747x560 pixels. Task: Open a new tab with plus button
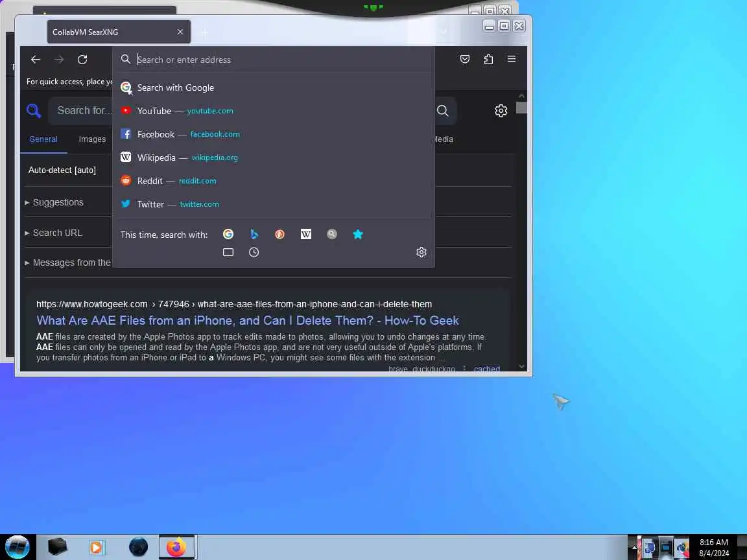204,32
